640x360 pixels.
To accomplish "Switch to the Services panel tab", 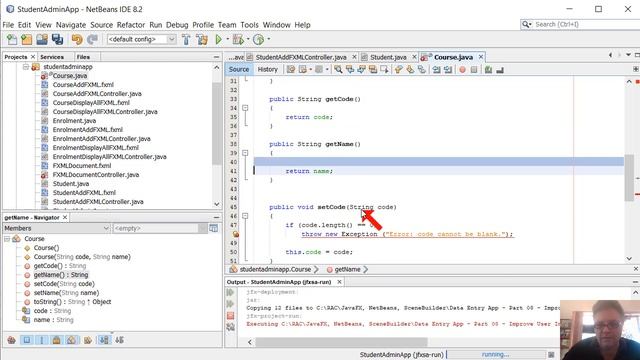I will [x=52, y=57].
